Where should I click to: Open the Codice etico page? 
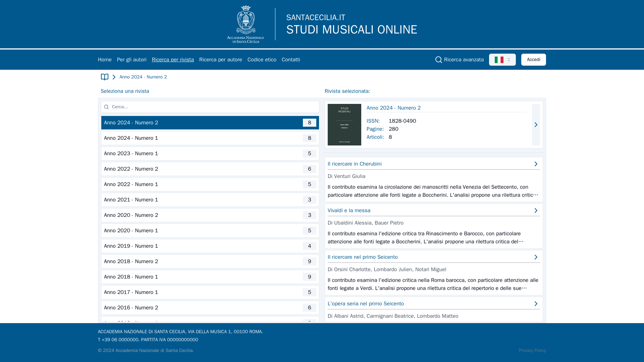click(x=262, y=60)
